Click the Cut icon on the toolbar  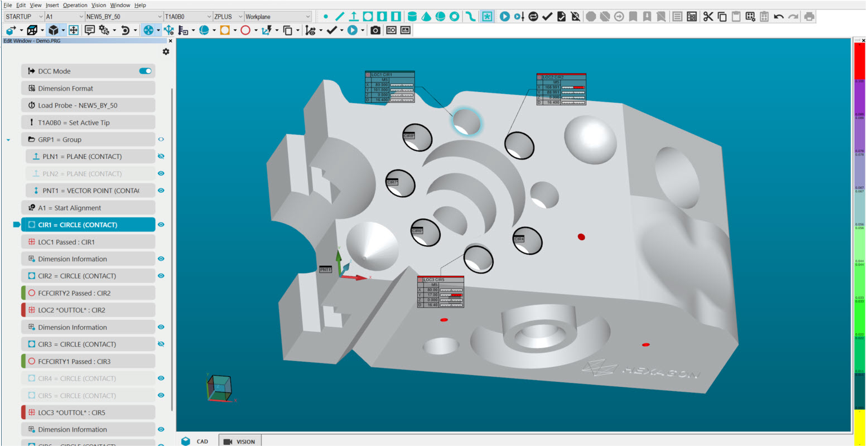click(x=707, y=16)
